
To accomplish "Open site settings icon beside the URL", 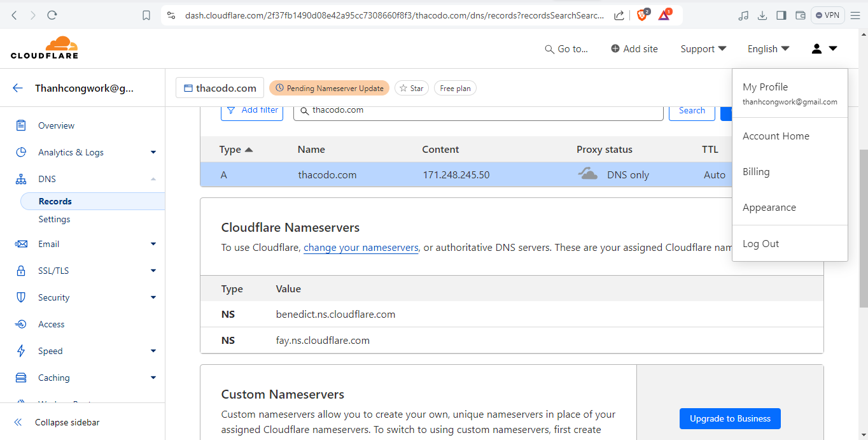I will click(171, 15).
